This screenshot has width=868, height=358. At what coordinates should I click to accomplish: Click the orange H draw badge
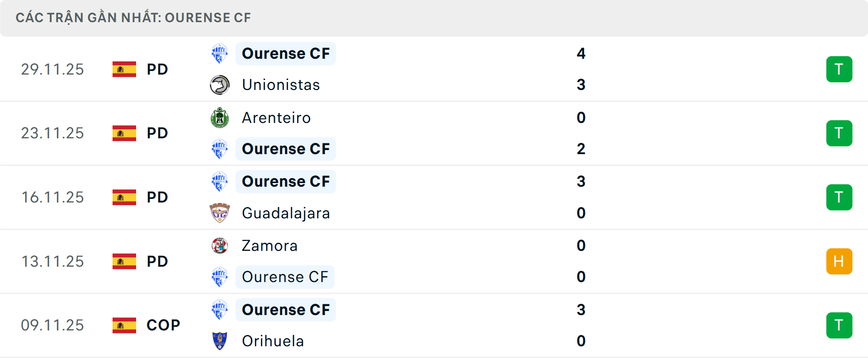pyautogui.click(x=839, y=261)
